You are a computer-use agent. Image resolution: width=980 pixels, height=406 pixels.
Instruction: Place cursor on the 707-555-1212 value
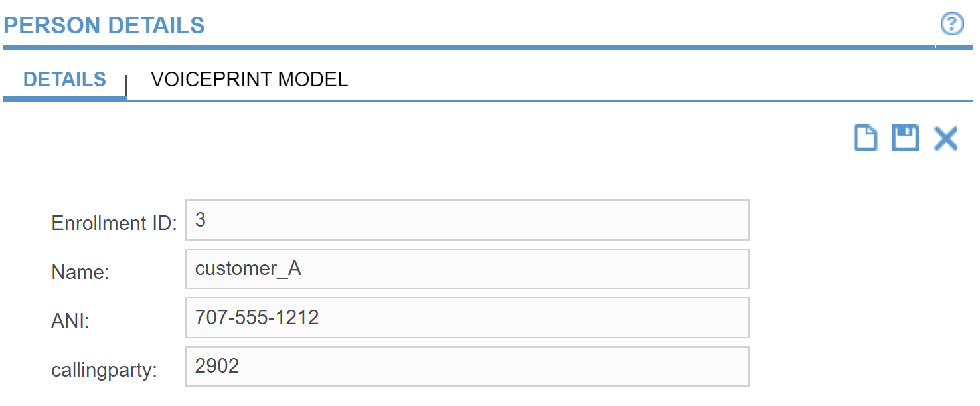[x=257, y=318]
